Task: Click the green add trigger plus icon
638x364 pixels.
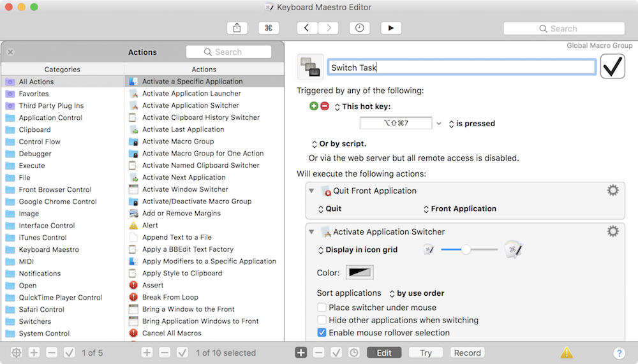Action: 314,106
